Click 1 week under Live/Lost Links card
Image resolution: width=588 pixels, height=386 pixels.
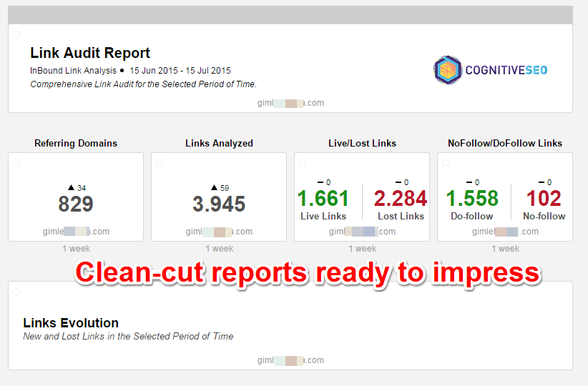tap(362, 249)
